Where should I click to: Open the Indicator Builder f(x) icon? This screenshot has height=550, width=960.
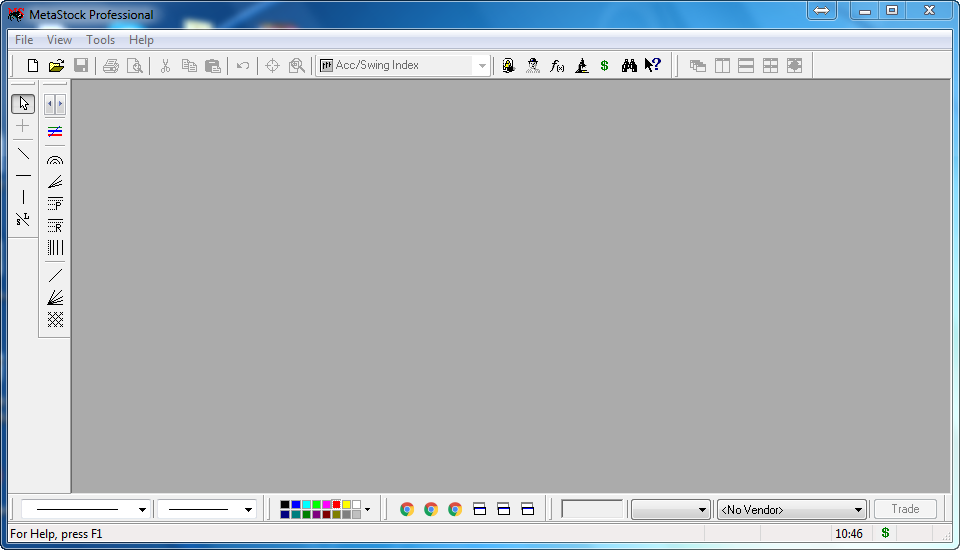coord(557,66)
